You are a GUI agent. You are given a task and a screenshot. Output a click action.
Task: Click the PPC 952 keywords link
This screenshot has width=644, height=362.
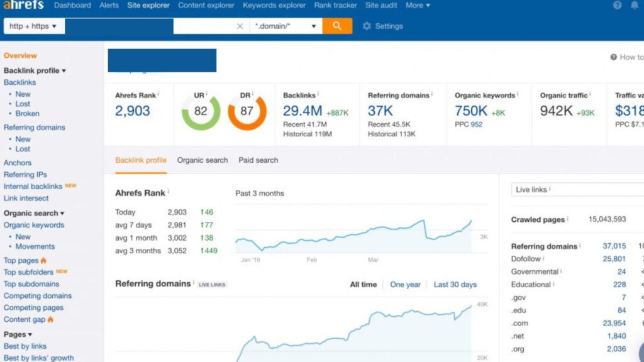[x=477, y=124]
